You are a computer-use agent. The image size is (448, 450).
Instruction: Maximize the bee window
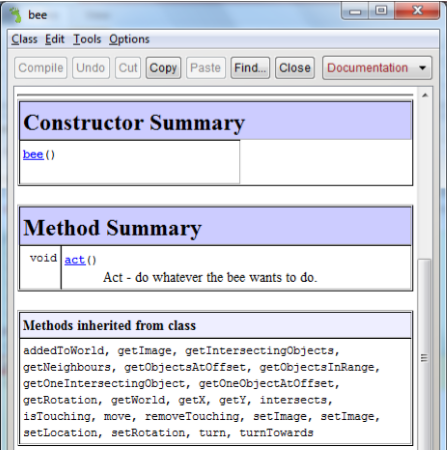tap(381, 11)
